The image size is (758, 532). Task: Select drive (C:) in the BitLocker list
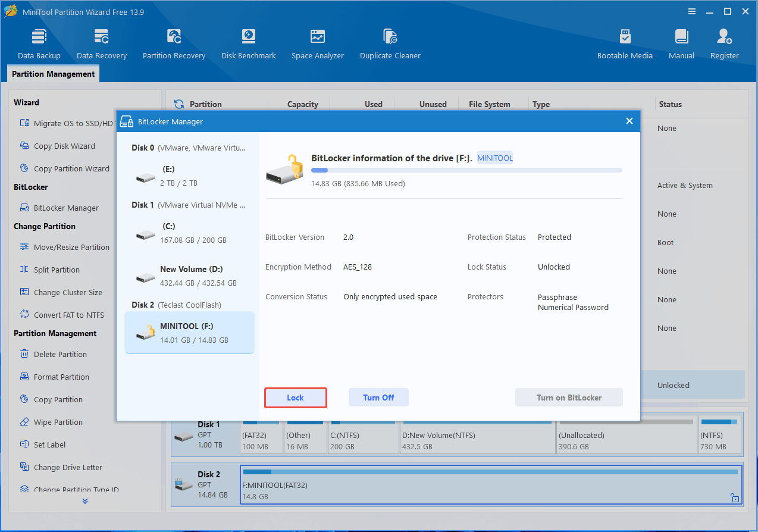click(x=189, y=233)
